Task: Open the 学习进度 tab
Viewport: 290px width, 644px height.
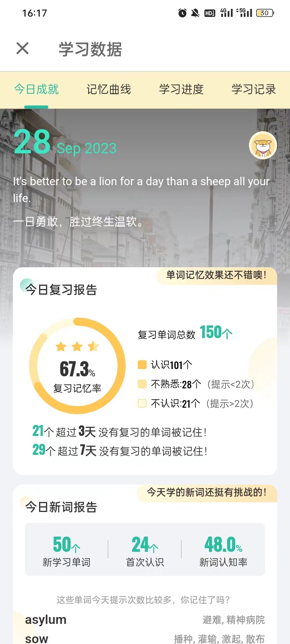Action: click(x=181, y=89)
